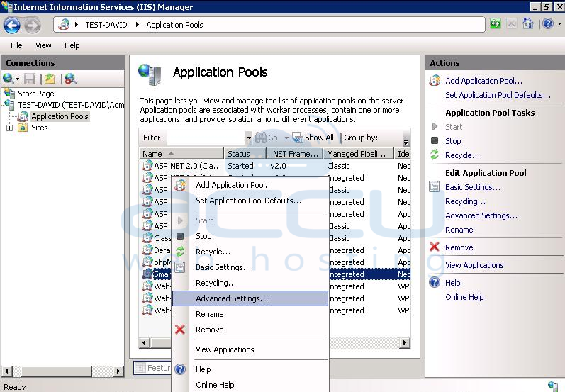This screenshot has width=565, height=392.
Task: Click the blue Help icon in Actions pane
Action: click(435, 282)
